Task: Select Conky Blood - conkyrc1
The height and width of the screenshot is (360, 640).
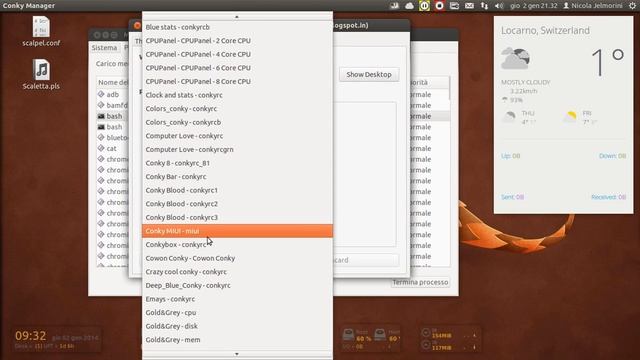Action: 237,190
